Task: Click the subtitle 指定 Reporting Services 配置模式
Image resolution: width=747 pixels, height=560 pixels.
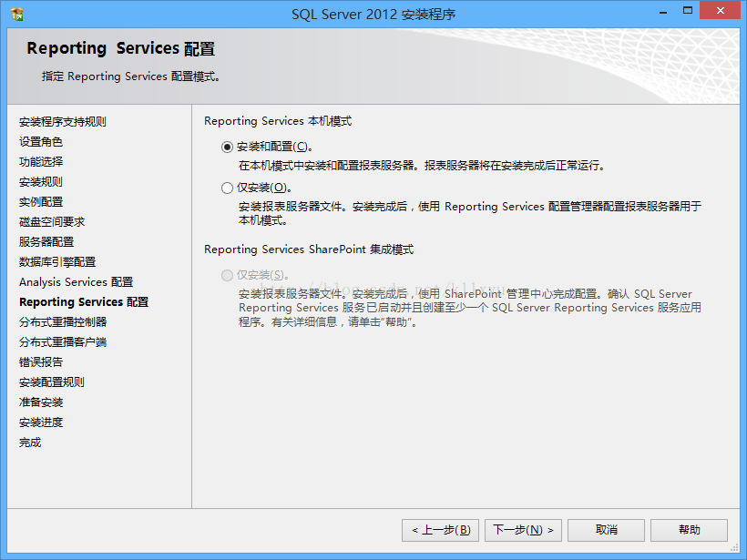Action: 130,76
